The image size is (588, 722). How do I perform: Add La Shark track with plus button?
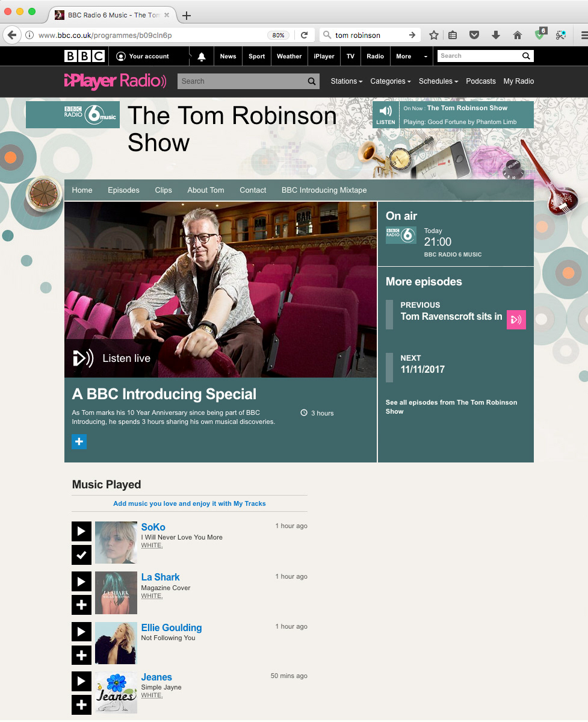coord(81,605)
